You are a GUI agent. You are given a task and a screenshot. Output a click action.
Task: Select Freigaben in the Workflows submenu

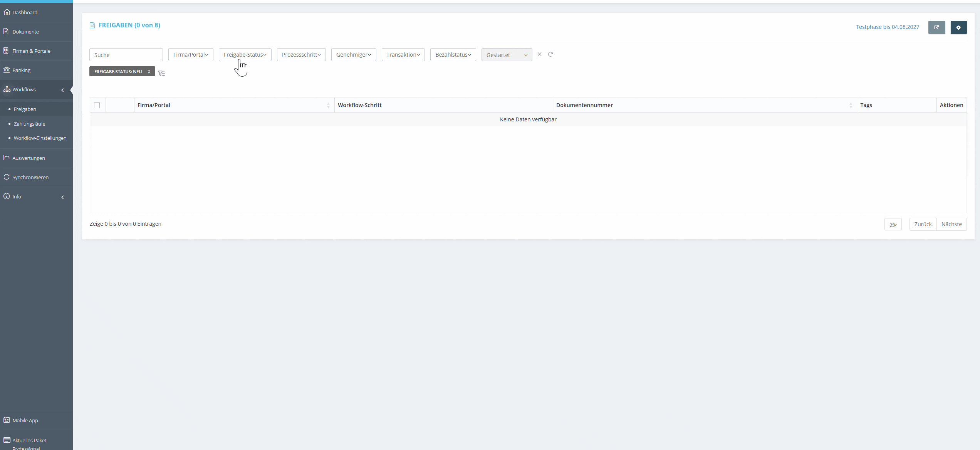(x=25, y=109)
